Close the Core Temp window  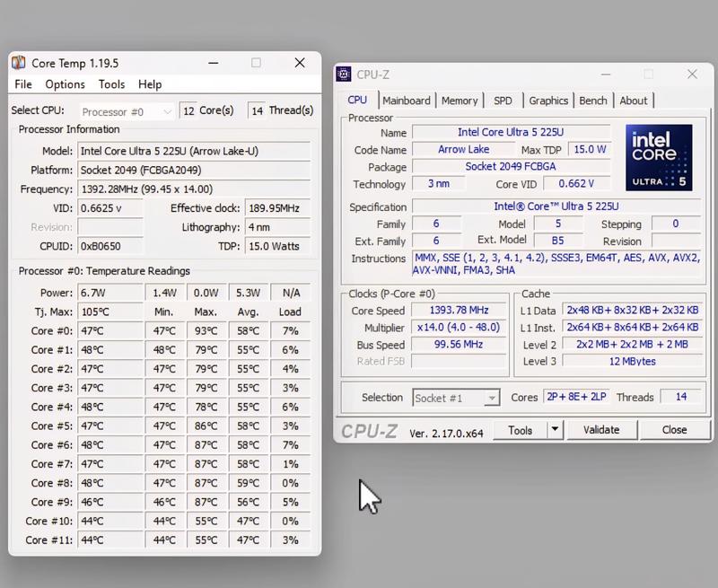click(x=301, y=63)
